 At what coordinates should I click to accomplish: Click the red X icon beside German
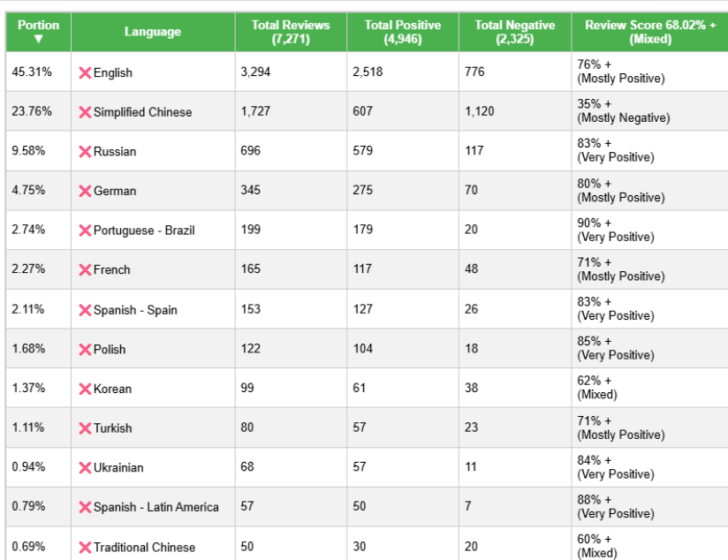click(85, 192)
